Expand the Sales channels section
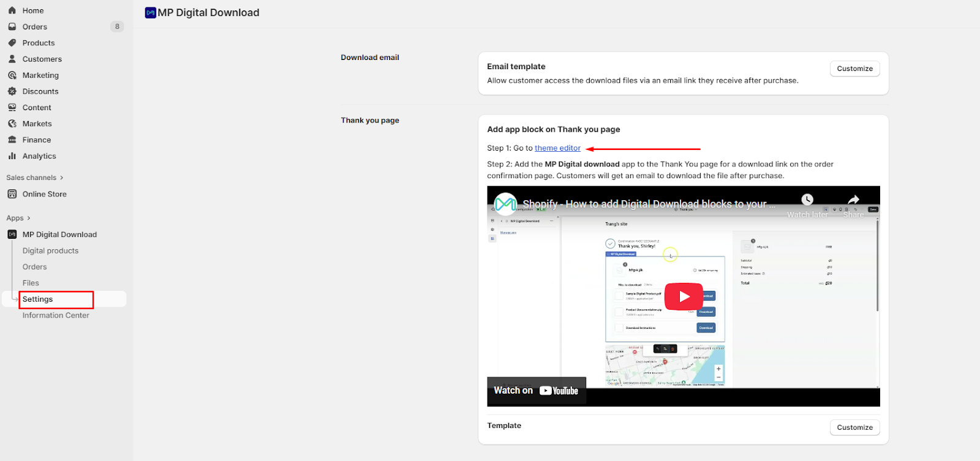The width and height of the screenshot is (980, 461). point(34,178)
